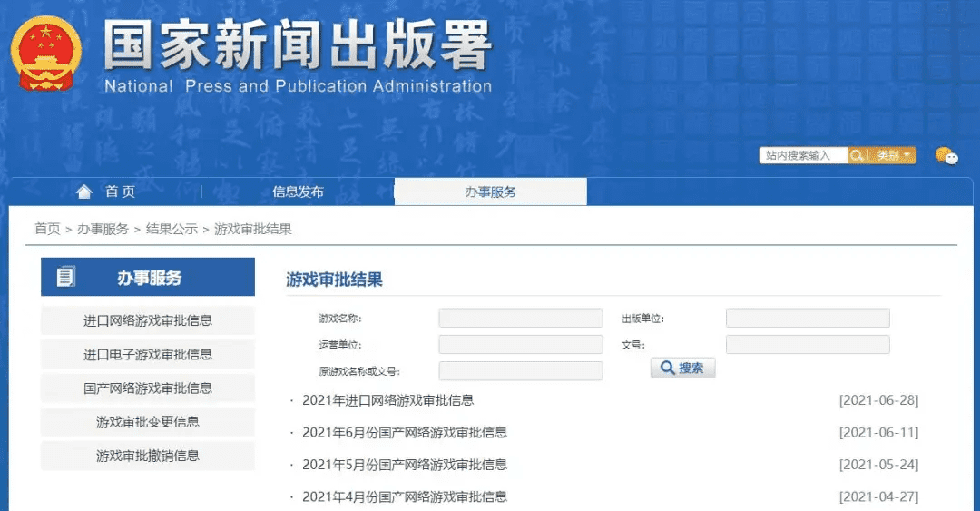The image size is (980, 511).
Task: Click the date [2021-06-28]
Action: [878, 400]
